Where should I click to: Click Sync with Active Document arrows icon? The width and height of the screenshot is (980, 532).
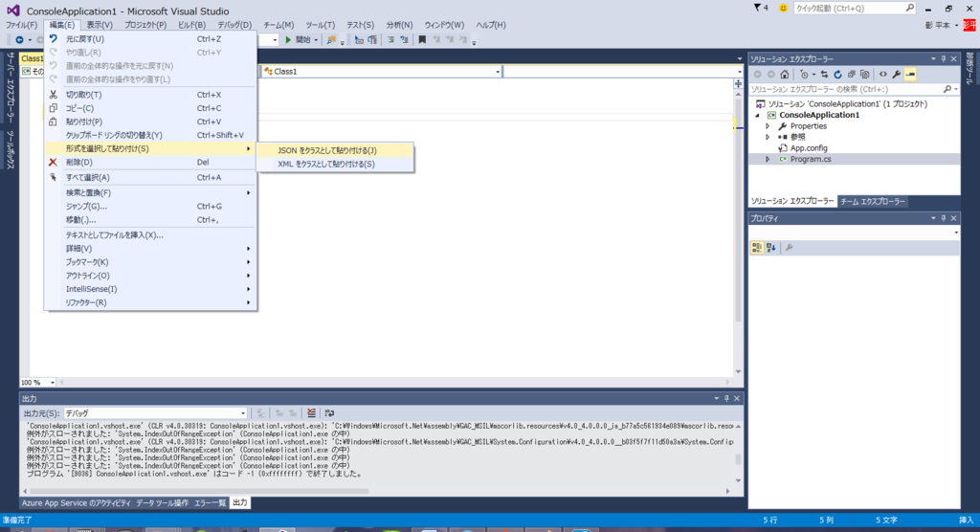click(x=824, y=75)
